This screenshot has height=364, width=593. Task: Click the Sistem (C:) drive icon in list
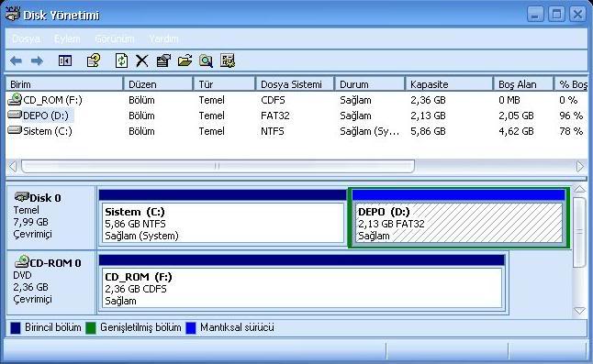[15, 130]
